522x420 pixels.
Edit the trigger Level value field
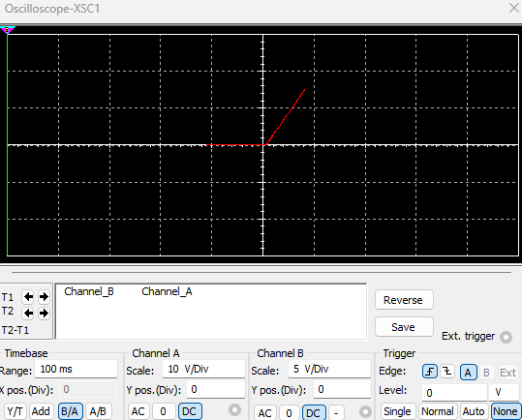pyautogui.click(x=454, y=393)
